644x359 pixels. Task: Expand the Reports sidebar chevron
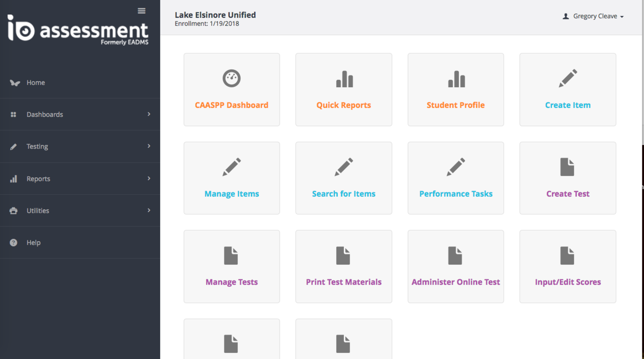click(x=149, y=178)
